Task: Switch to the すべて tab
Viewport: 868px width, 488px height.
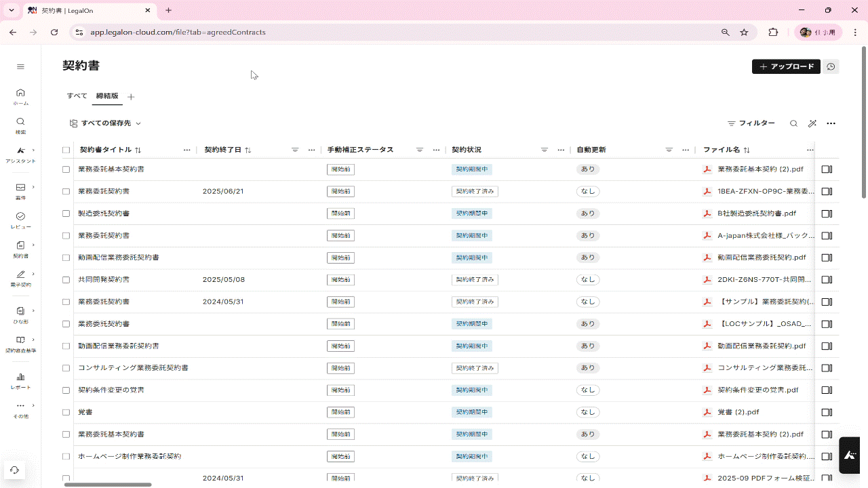Action: click(x=77, y=96)
